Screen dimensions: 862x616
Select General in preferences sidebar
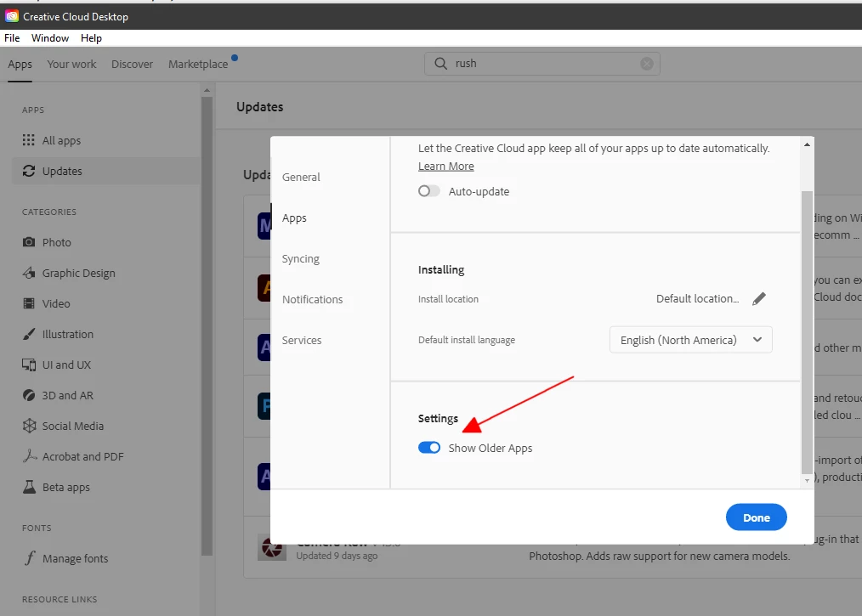301,177
